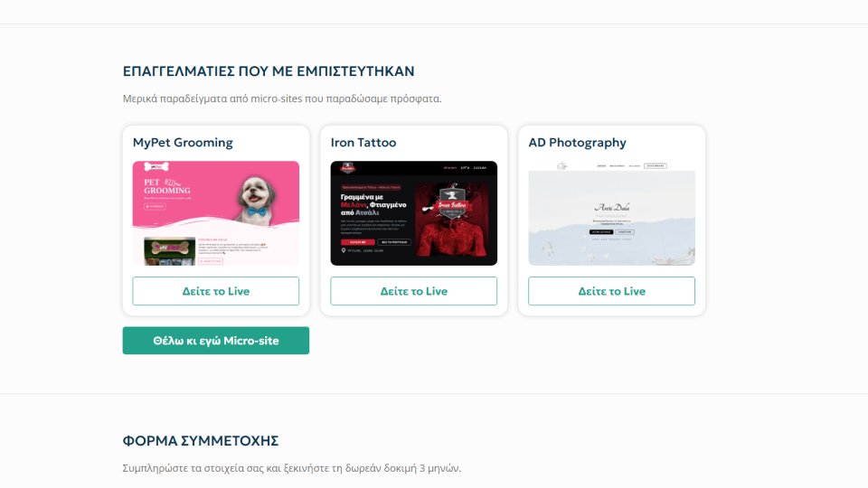Click the 'ΕΠΑΓΓΕΛΜΑΤΙΕΣ ΠΟΥ ΜΕ ΕΜΠΙΣΤΕΥΤΗΚΑΝ' heading
The image size is (868, 488).
(269, 71)
